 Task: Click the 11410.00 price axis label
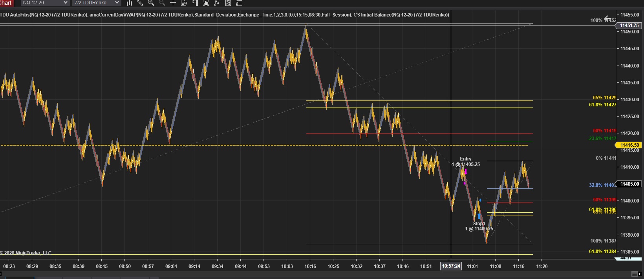click(x=629, y=167)
